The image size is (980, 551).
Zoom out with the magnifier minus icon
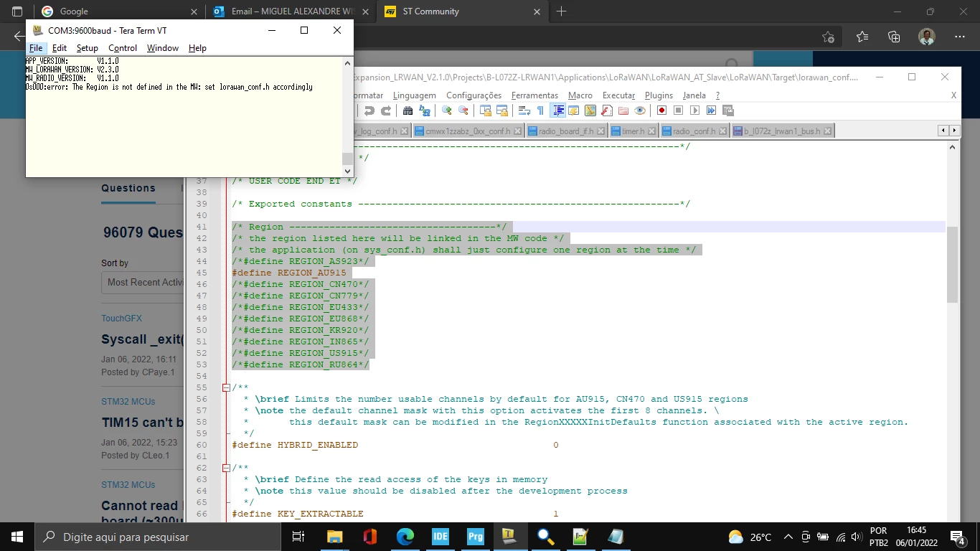click(463, 110)
